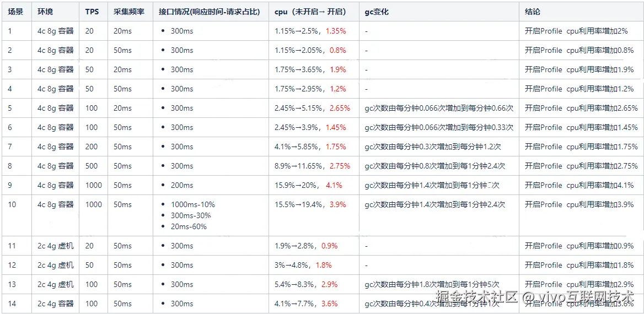Click the 200ms entry in scenario 9
Image resolution: width=644 pixels, height=314 pixels.
coord(182,185)
